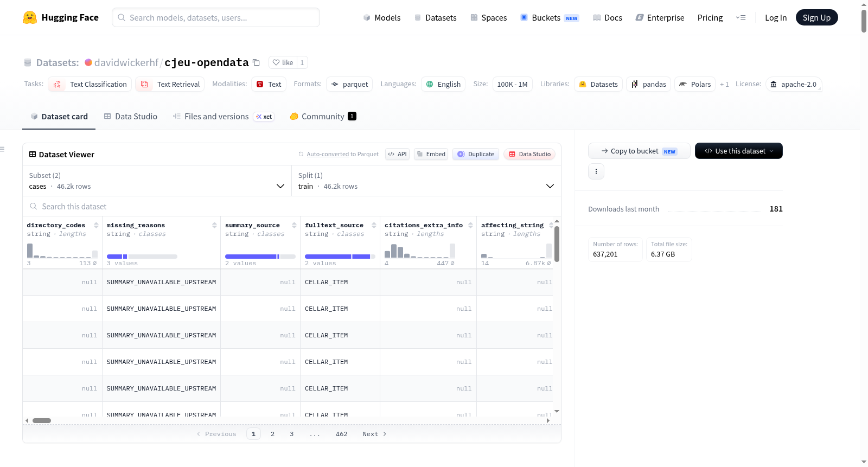Click the page's vertical scrollbar thumb
This screenshot has height=467, width=868.
(x=864, y=21)
